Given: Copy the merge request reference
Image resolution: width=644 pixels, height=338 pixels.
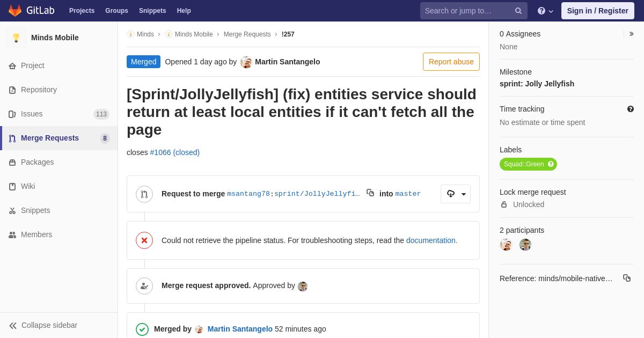Looking at the screenshot, I should point(627,278).
